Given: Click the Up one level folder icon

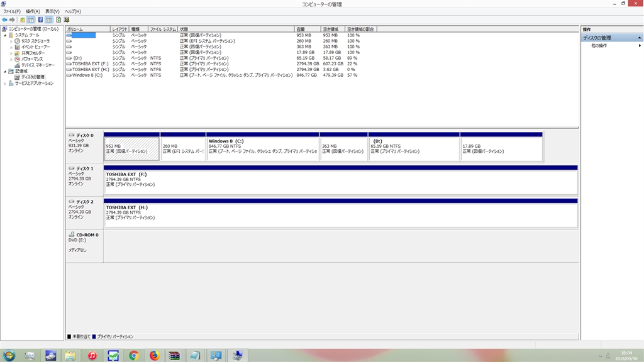Looking at the screenshot, I should point(23,19).
